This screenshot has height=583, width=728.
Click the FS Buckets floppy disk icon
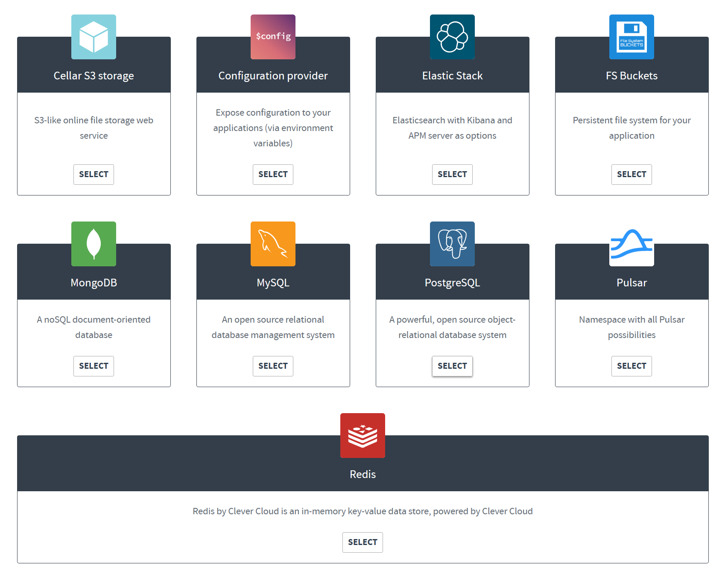tap(632, 37)
